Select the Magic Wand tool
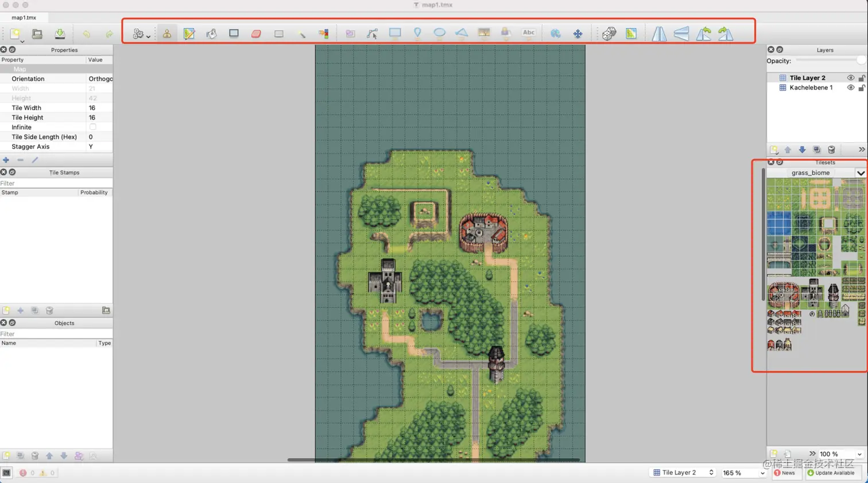This screenshot has height=483, width=868. pyautogui.click(x=301, y=34)
